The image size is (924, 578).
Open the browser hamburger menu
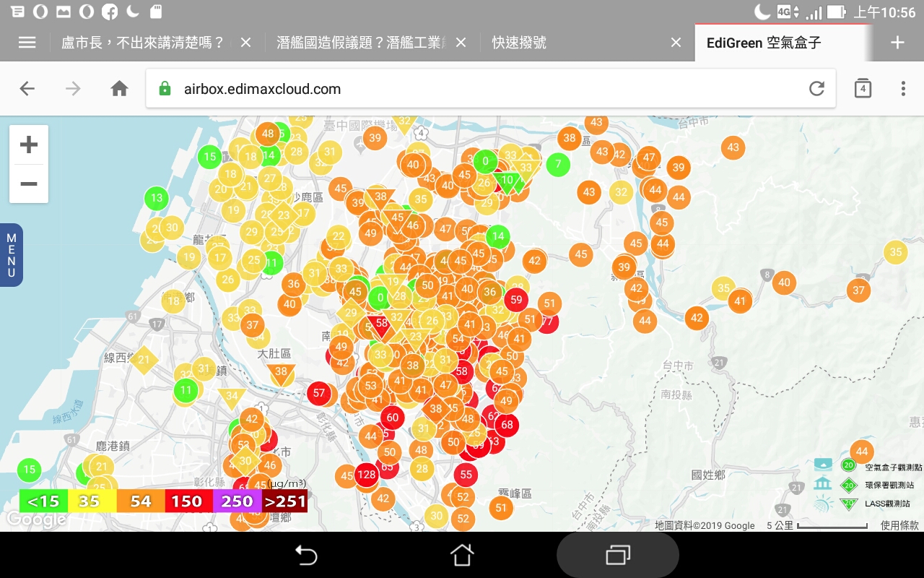coord(27,43)
